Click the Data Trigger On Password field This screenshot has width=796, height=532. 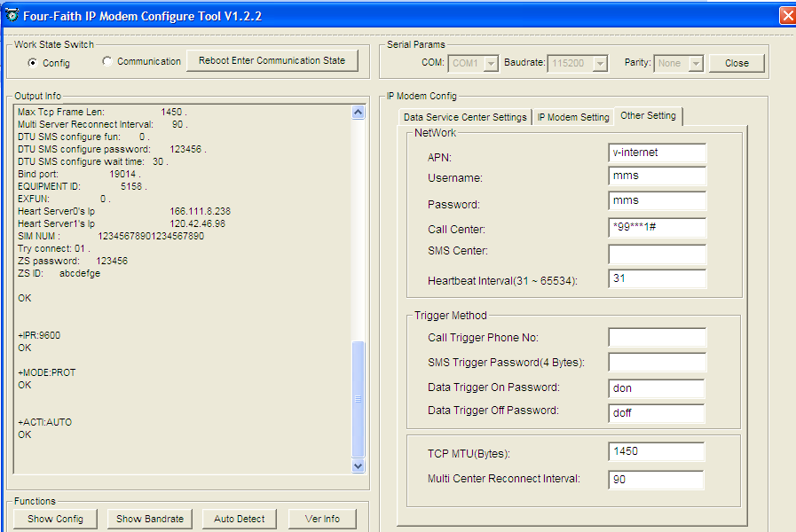(x=656, y=388)
